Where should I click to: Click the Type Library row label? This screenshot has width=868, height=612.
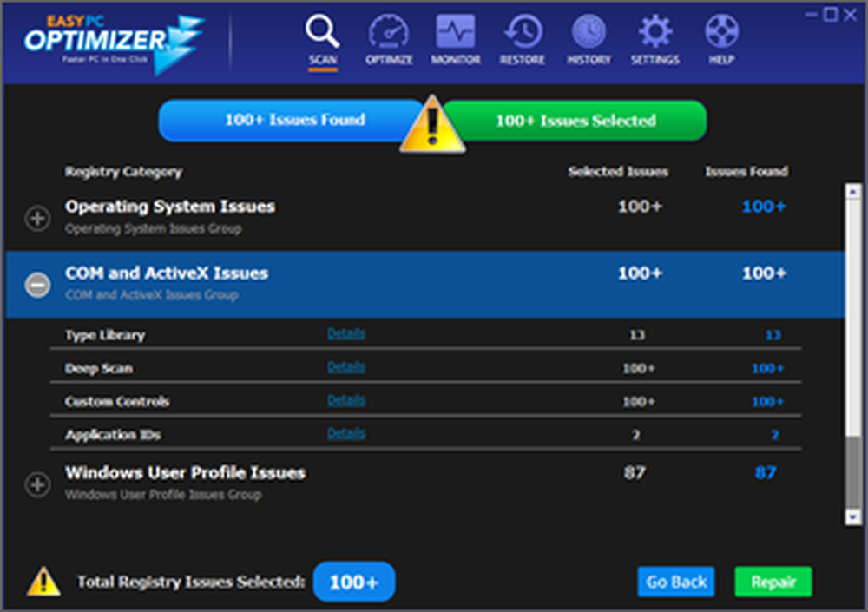tap(105, 335)
